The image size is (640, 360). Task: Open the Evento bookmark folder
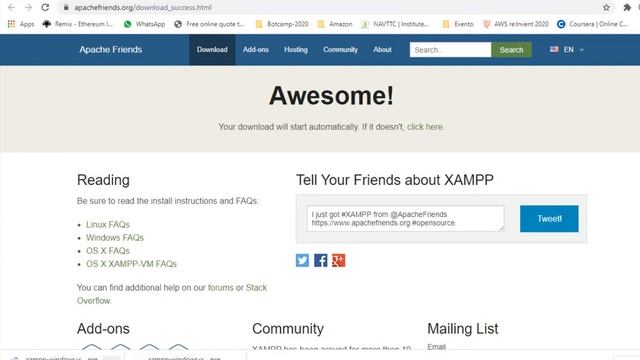458,24
